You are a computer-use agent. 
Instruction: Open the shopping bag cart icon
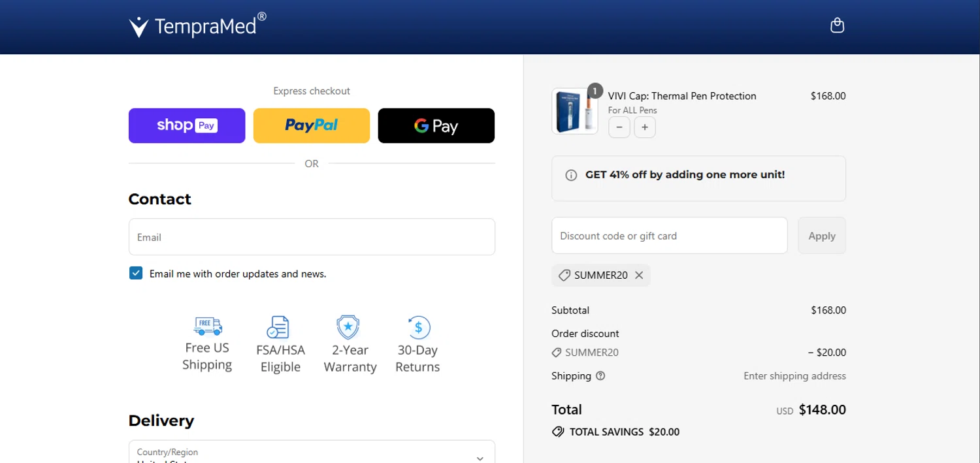(x=837, y=25)
